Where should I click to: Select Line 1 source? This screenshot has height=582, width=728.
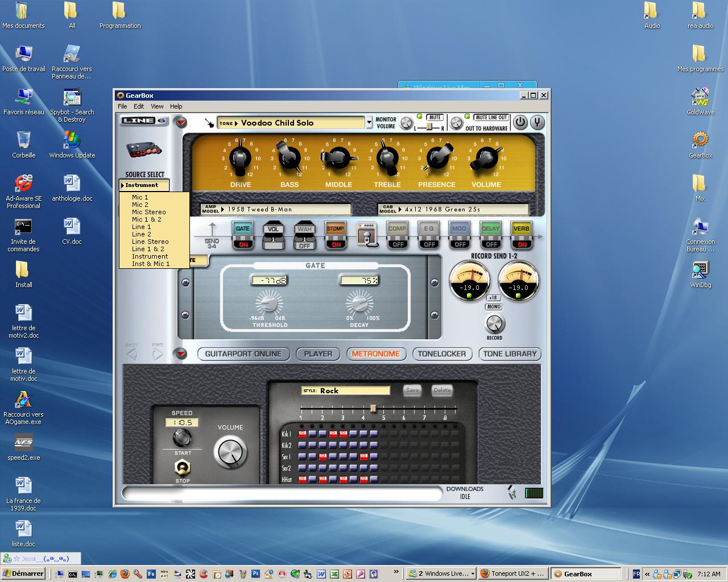click(142, 227)
